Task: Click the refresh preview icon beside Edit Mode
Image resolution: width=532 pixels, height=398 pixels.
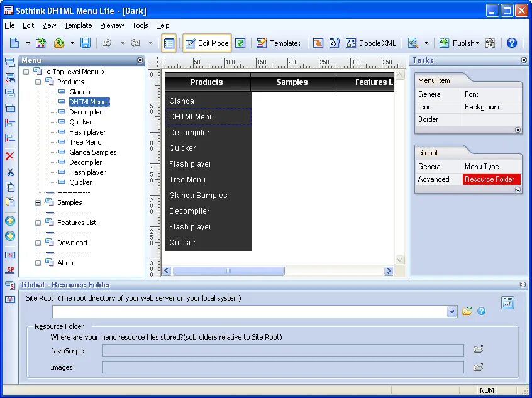Action: (x=240, y=43)
